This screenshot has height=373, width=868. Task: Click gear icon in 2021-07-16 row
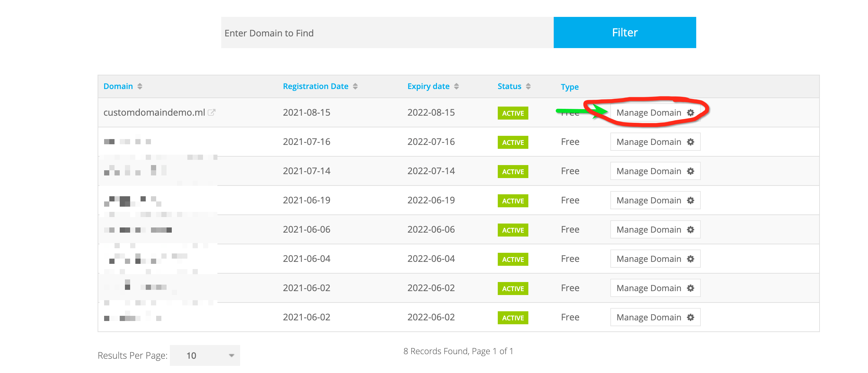pyautogui.click(x=690, y=142)
